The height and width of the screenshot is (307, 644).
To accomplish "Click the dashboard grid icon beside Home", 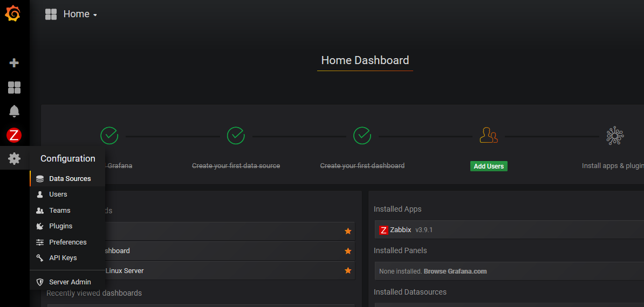I will (x=51, y=15).
